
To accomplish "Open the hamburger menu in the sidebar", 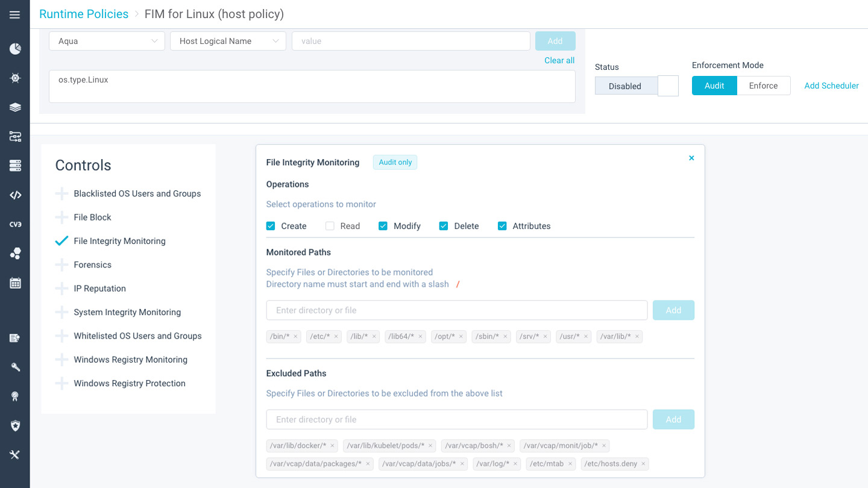I will 14,14.
